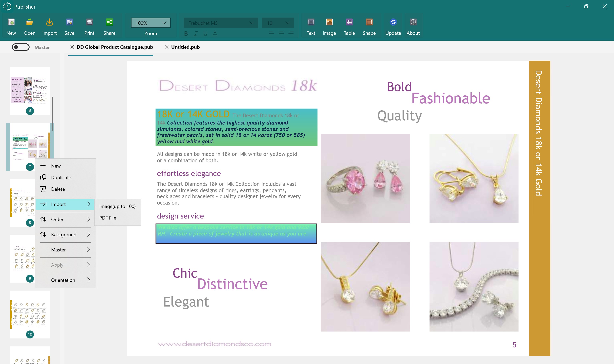
Task: Insert a Table into the page
Action: tap(349, 26)
